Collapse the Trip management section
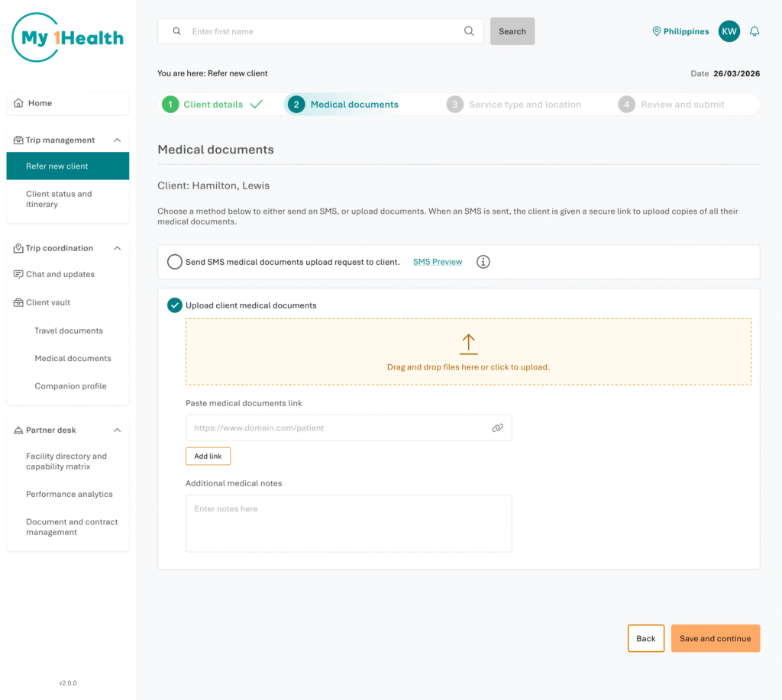 tap(117, 140)
